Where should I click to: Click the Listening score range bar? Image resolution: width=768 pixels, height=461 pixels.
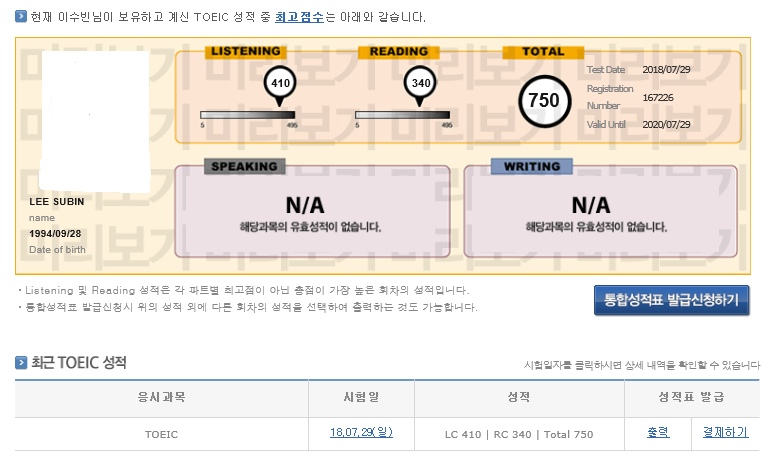point(248,115)
